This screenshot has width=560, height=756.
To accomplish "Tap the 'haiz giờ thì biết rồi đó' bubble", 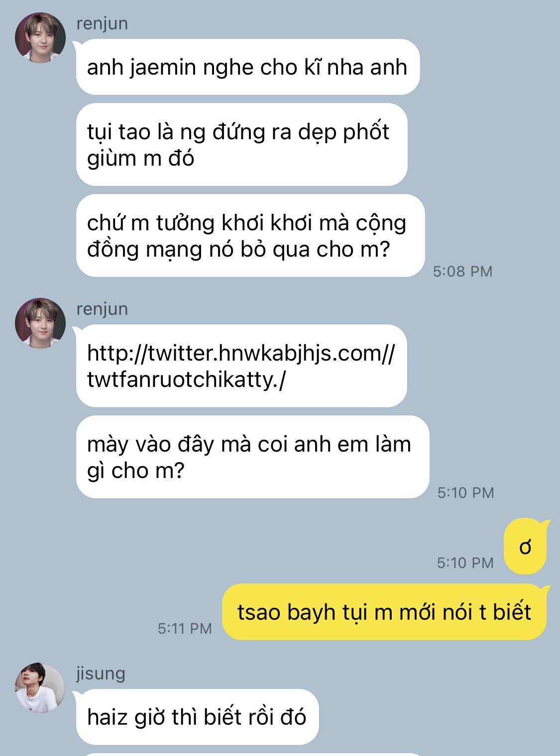I will click(197, 717).
